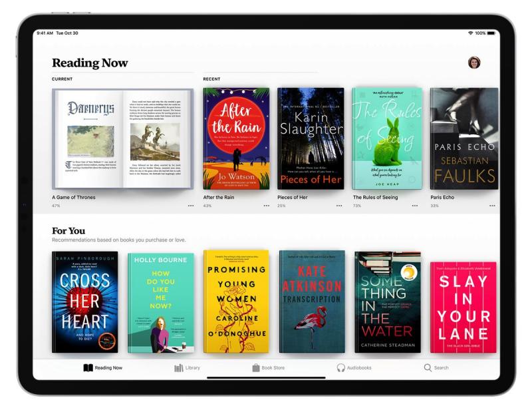Select How Do You Like Me Now cover

point(161,303)
